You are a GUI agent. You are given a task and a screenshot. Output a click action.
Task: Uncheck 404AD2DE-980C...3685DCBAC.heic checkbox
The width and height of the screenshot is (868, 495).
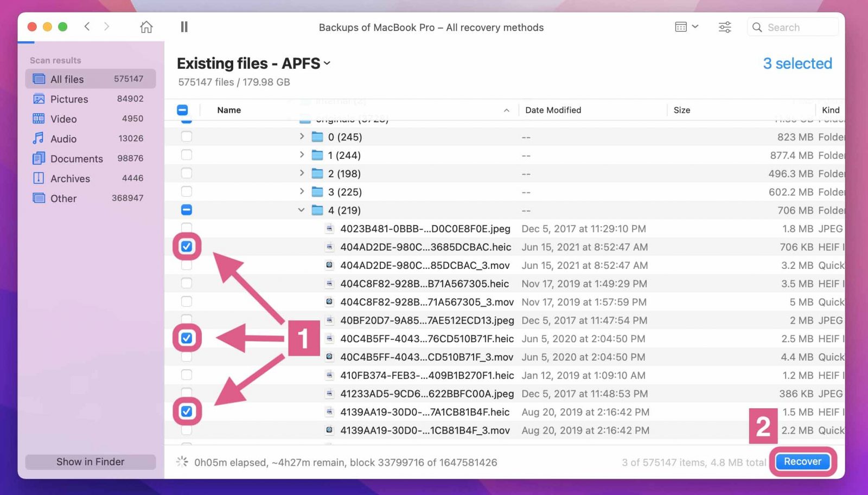coord(186,247)
